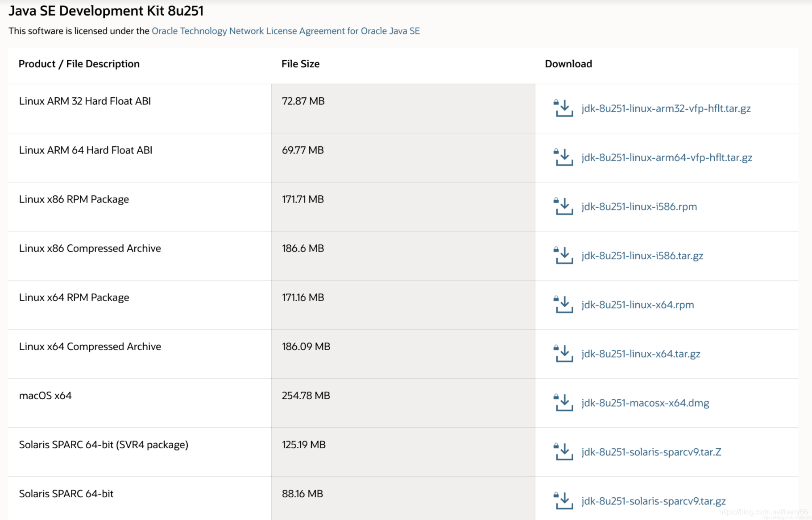Select Solaris SPARC 64-bit (SVR4 package) text

click(104, 445)
